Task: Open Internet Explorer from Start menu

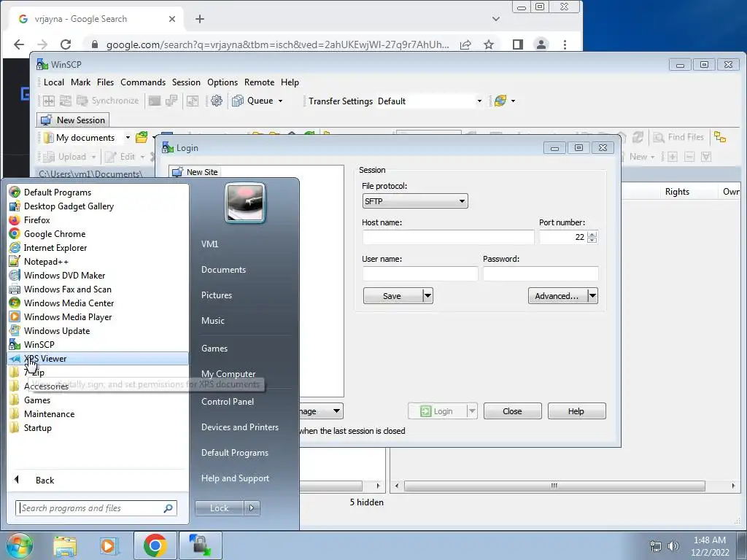Action: [x=98, y=248]
